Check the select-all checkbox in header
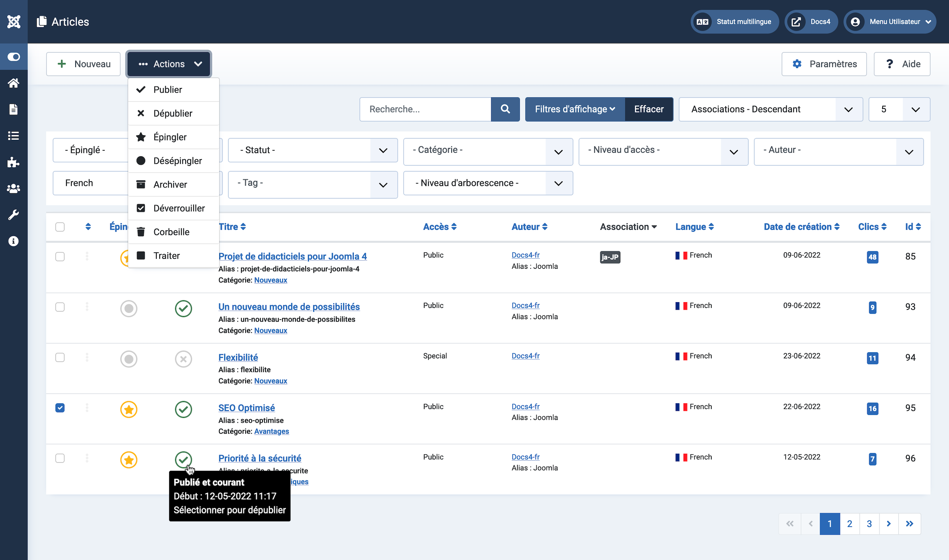Image resolution: width=949 pixels, height=560 pixels. 60,227
